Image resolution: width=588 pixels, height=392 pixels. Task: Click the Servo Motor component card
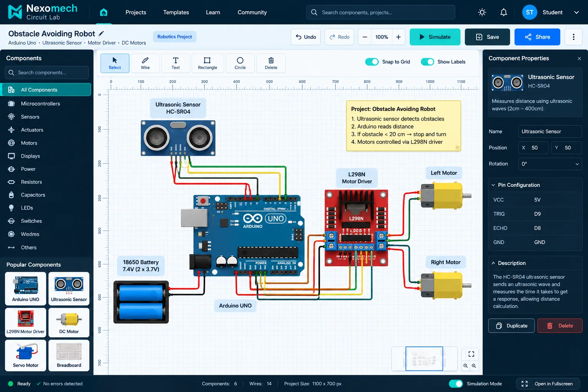[26, 356]
